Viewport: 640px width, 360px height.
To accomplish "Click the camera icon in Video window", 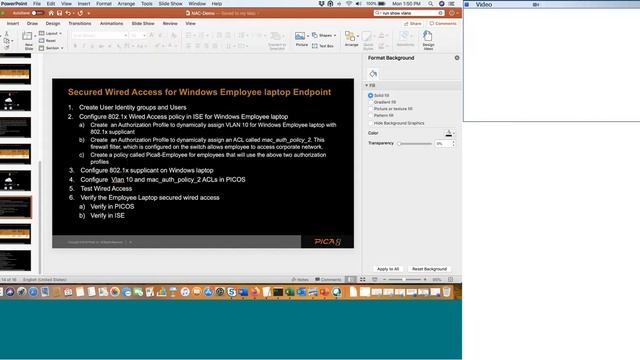I will point(536,4).
